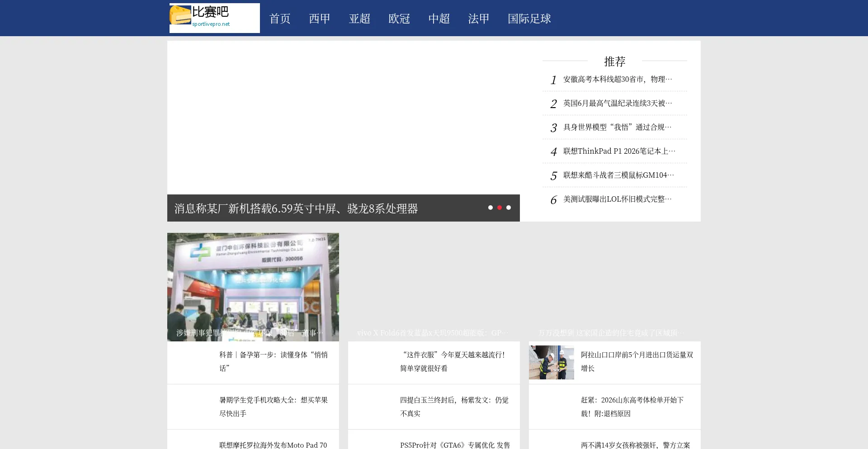Screen dimensions: 868x449
Task: Open article 联想摩托罗拉海外发布Moto Pad 70
Action: pos(273,445)
